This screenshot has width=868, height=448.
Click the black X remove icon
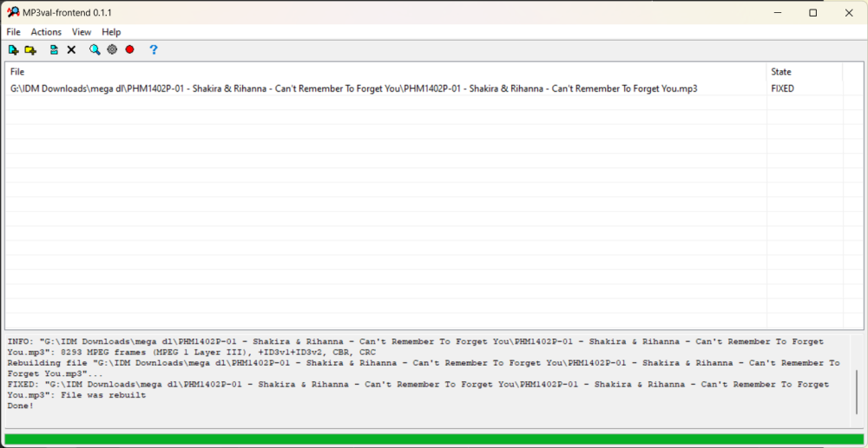pos(71,50)
